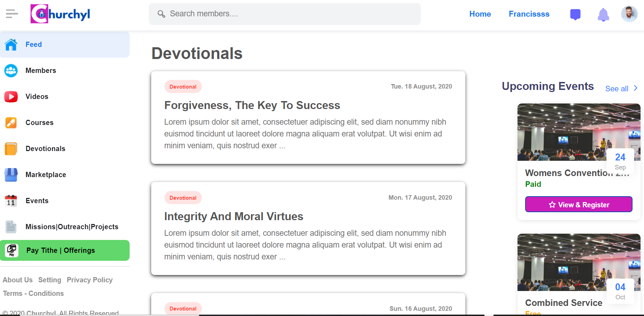Viewport: 644px width, 316px height.
Task: Click the Home link in header
Action: 480,14
